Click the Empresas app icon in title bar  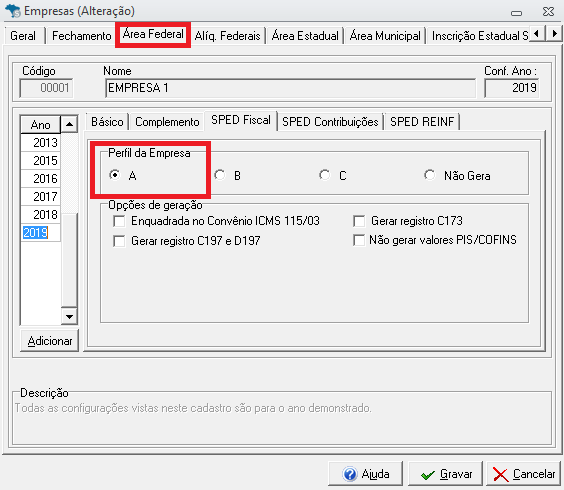click(13, 11)
